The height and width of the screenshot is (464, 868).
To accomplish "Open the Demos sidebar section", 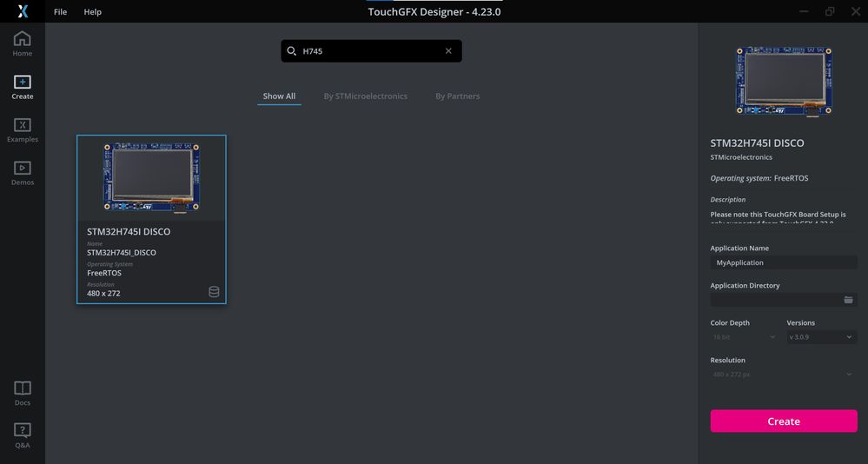I will [22, 173].
